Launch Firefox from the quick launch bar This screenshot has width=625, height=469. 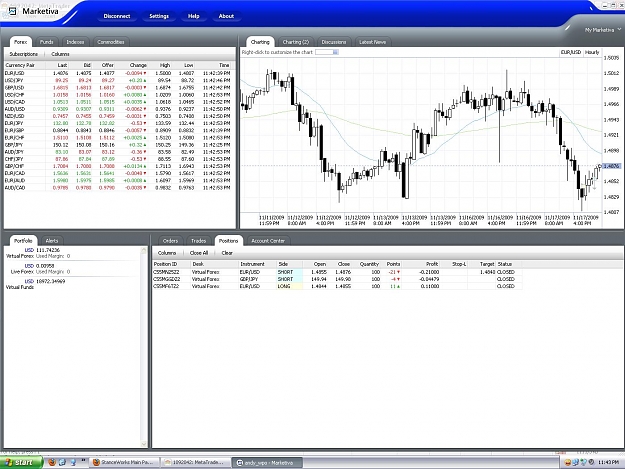[52, 462]
